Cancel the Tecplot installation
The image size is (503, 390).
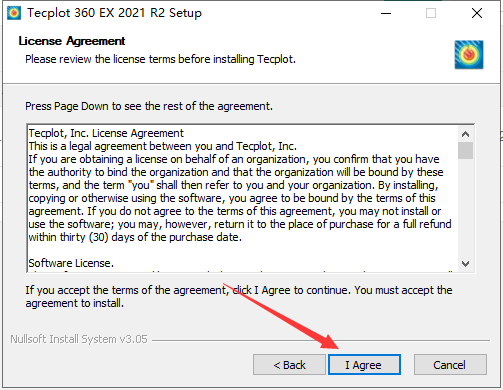click(x=450, y=365)
